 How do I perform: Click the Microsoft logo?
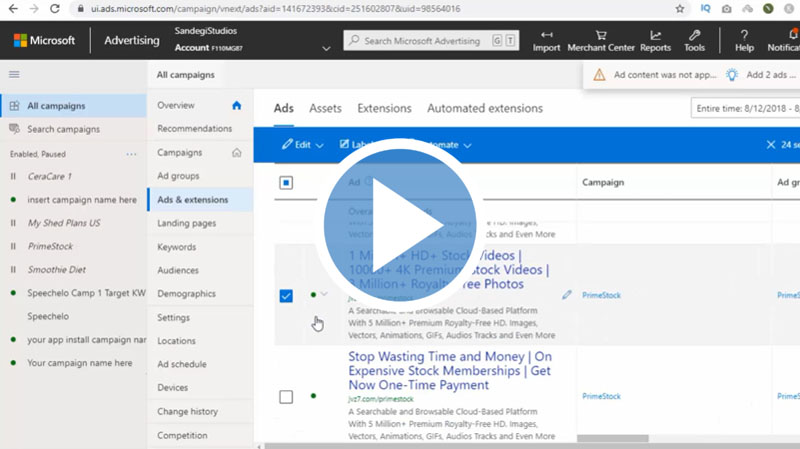click(44, 40)
